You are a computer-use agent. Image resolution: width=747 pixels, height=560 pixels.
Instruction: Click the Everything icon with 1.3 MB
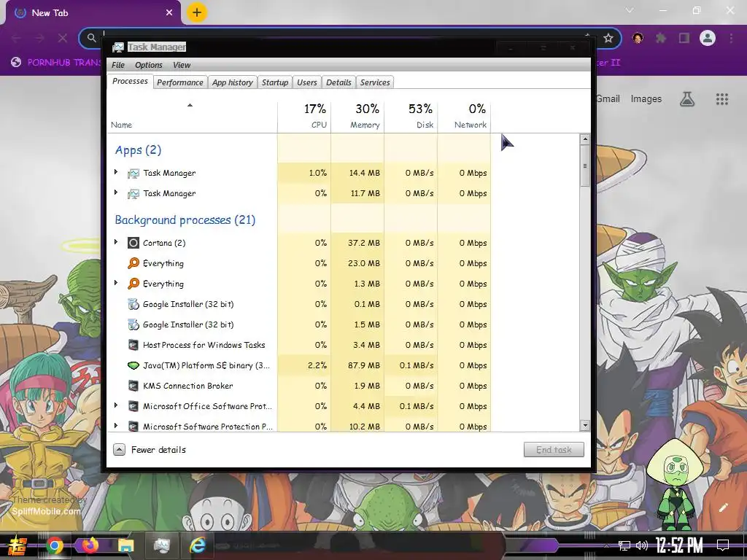(133, 284)
